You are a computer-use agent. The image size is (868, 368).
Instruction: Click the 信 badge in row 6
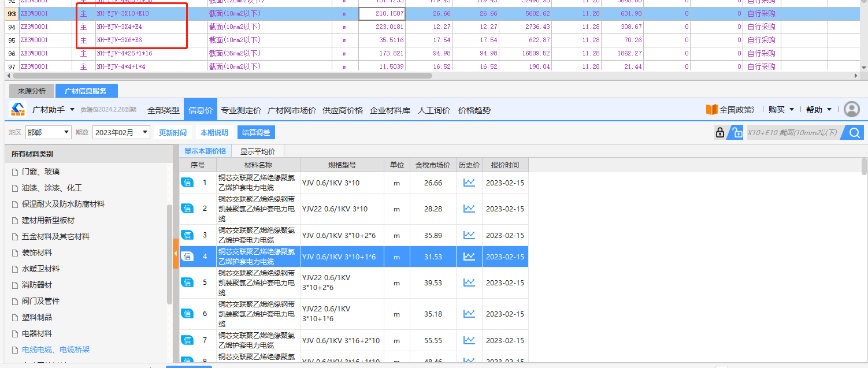coord(187,314)
